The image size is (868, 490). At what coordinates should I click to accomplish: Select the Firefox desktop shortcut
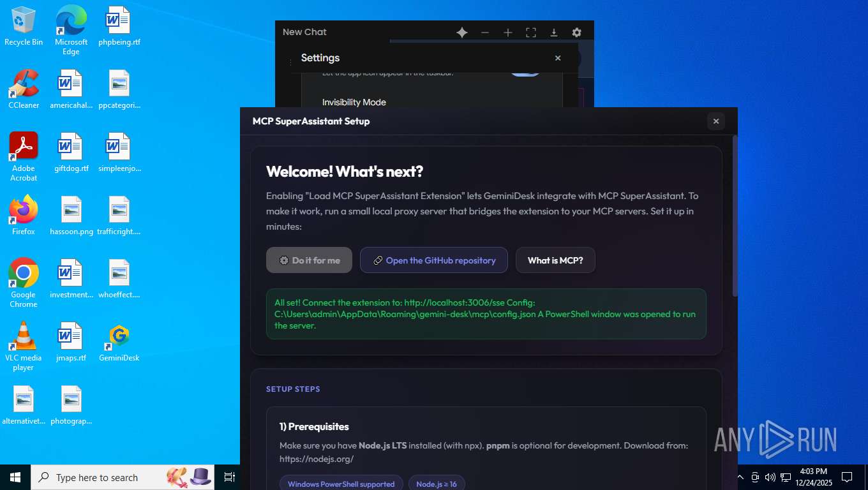click(24, 216)
